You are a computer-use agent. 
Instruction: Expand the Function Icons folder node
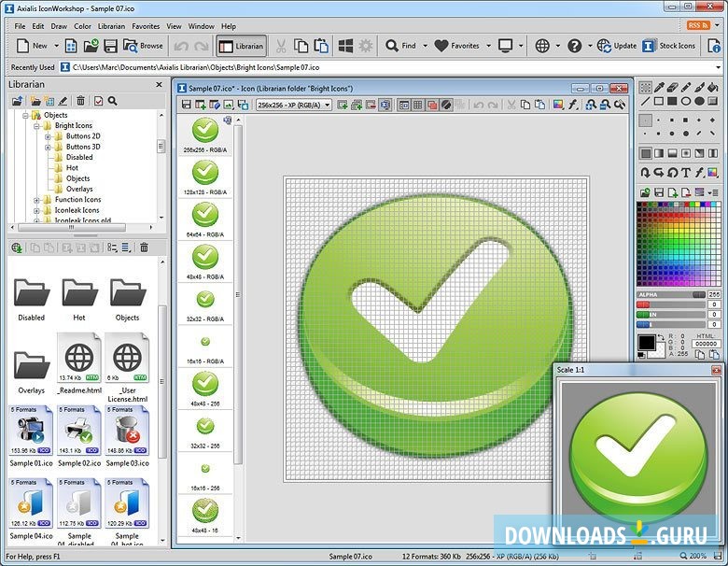pos(36,200)
